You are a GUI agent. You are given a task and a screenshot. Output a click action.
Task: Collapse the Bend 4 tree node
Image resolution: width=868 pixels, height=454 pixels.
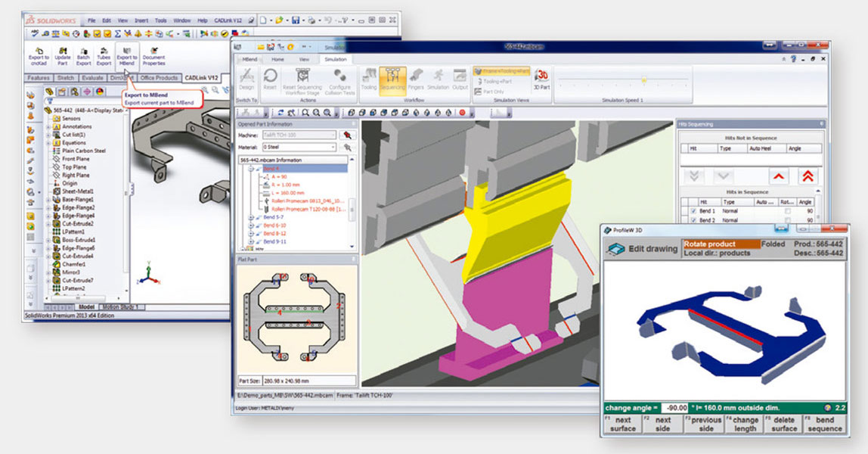coord(251,168)
